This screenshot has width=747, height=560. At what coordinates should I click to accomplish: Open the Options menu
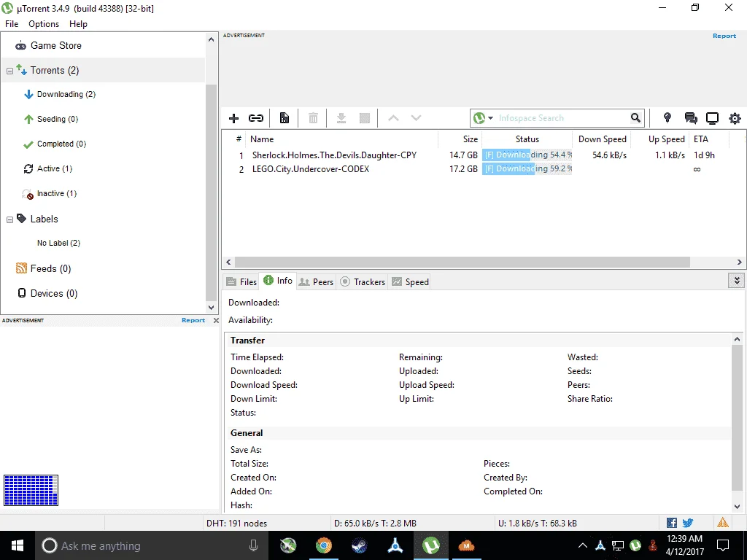[x=44, y=24]
